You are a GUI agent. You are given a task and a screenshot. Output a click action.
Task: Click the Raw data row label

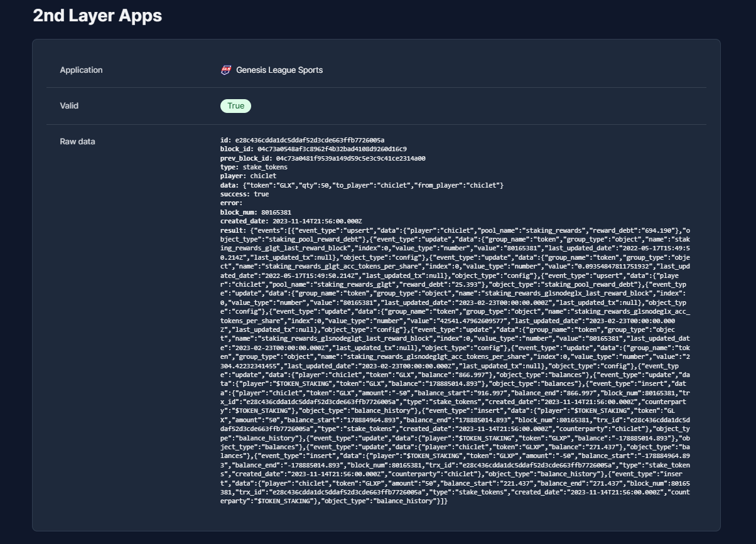[x=77, y=142]
